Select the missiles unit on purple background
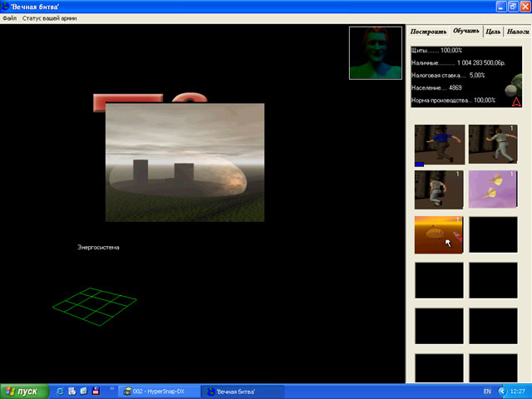 pyautogui.click(x=493, y=190)
